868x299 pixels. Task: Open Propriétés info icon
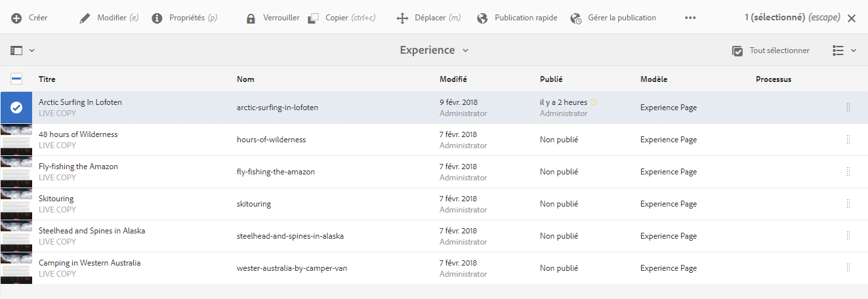click(x=157, y=18)
